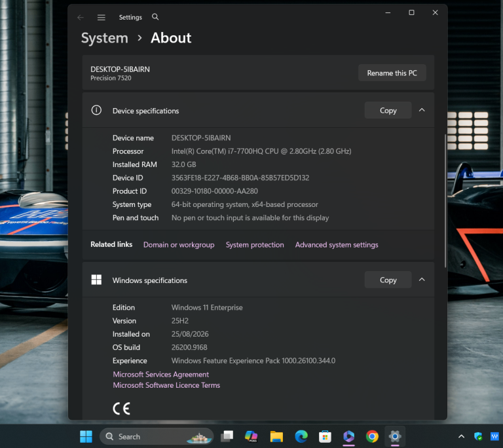Screen dimensions: 503x448
Task: Close the Settings window
Action: click(x=435, y=12)
